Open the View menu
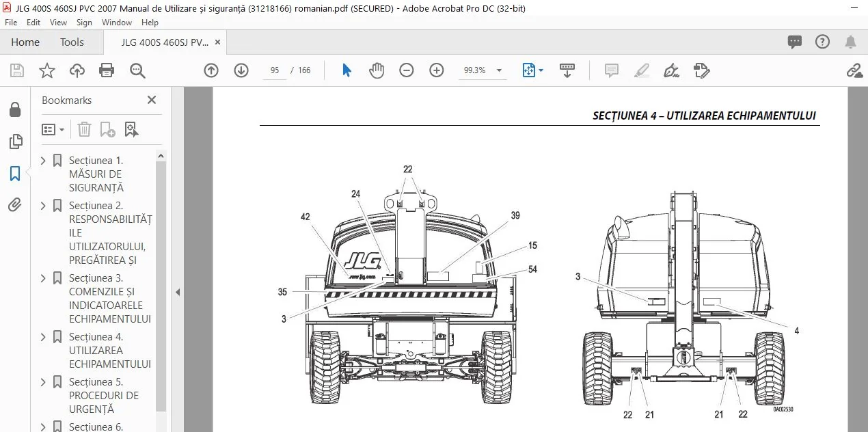Viewport: 868px width, 432px height. click(x=58, y=23)
